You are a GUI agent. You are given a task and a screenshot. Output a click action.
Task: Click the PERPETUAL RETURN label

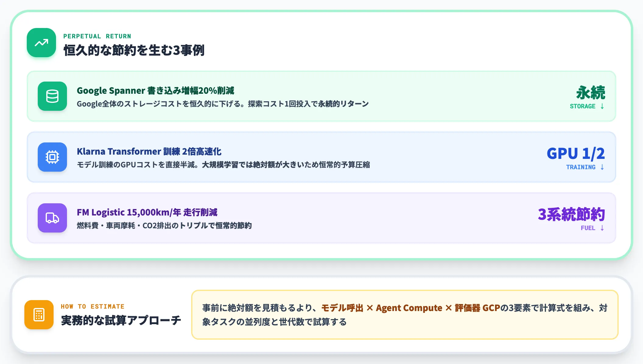(97, 36)
